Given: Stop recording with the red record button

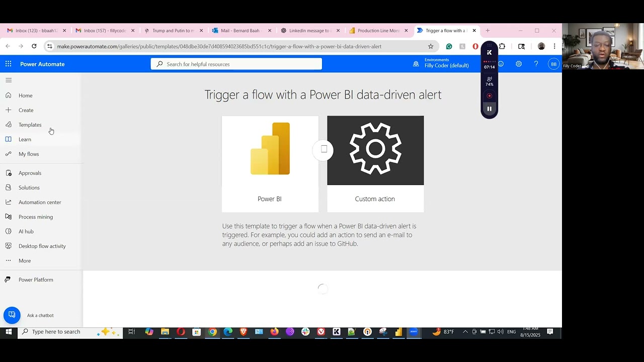Looking at the screenshot, I should [489, 96].
